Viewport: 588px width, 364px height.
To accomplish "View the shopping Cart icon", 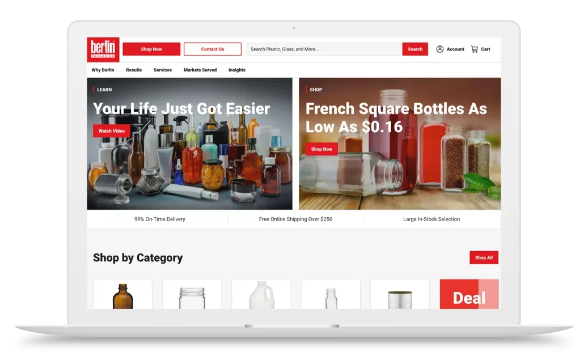I will click(x=475, y=49).
